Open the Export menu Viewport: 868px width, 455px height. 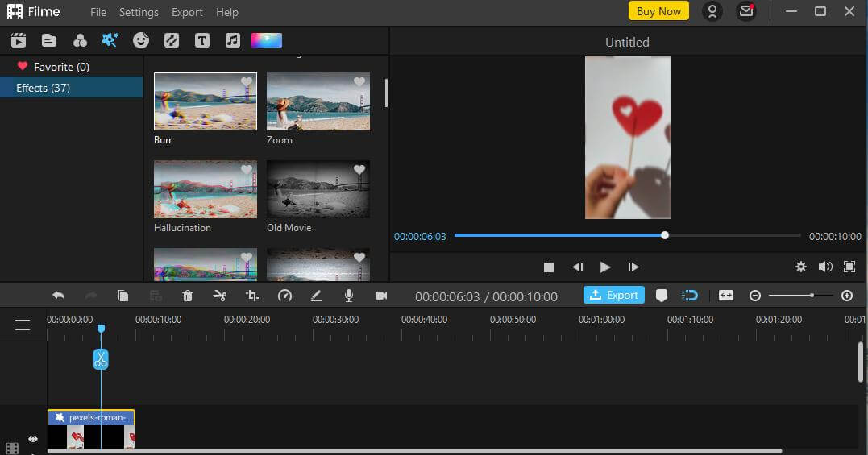coord(187,12)
